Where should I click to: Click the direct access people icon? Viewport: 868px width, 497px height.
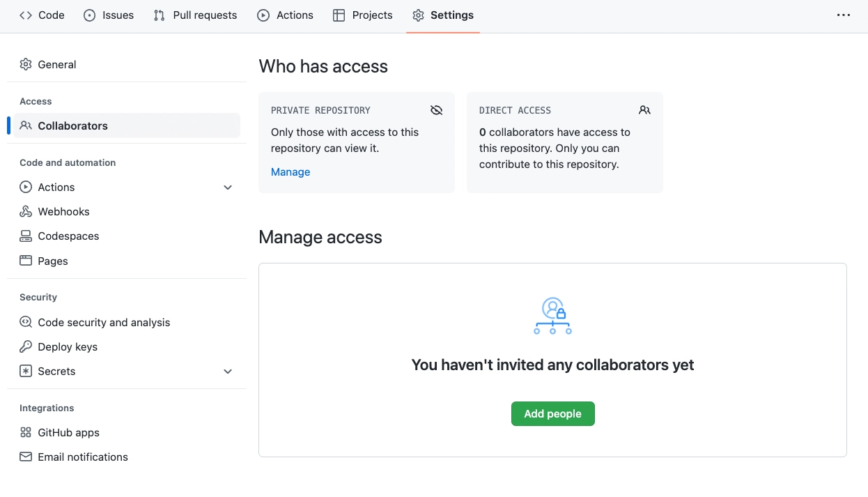point(644,110)
